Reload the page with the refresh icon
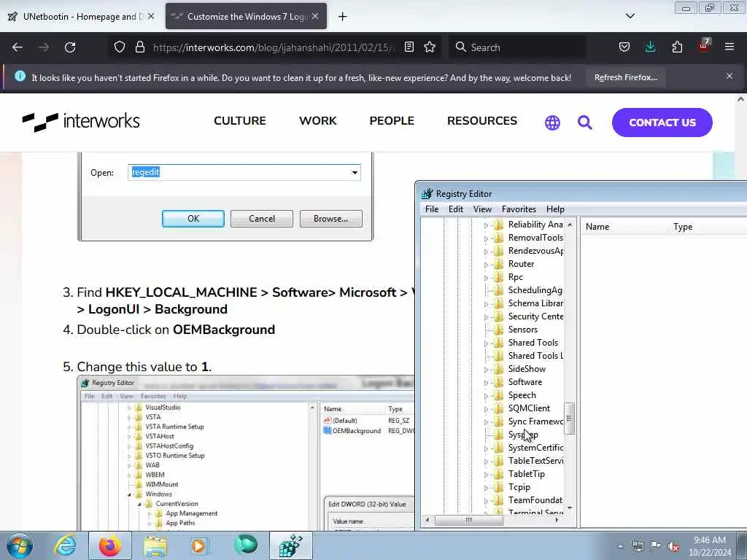The width and height of the screenshot is (747, 560). (x=70, y=47)
